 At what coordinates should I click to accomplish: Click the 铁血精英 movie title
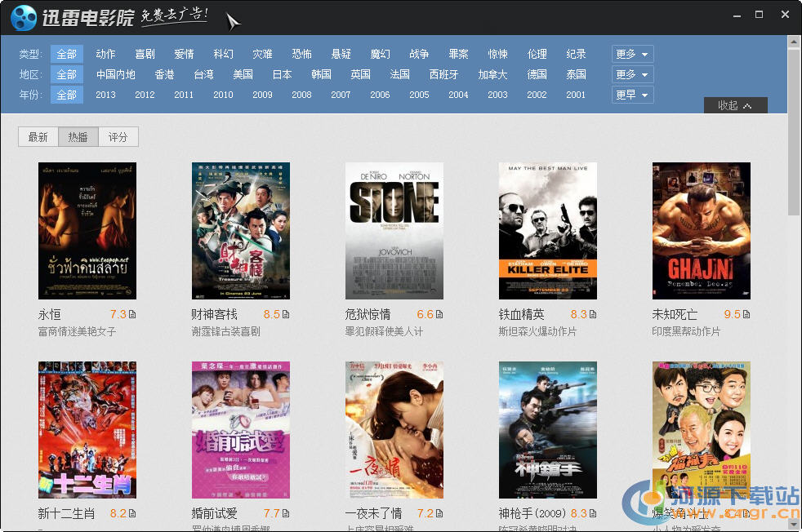click(521, 314)
